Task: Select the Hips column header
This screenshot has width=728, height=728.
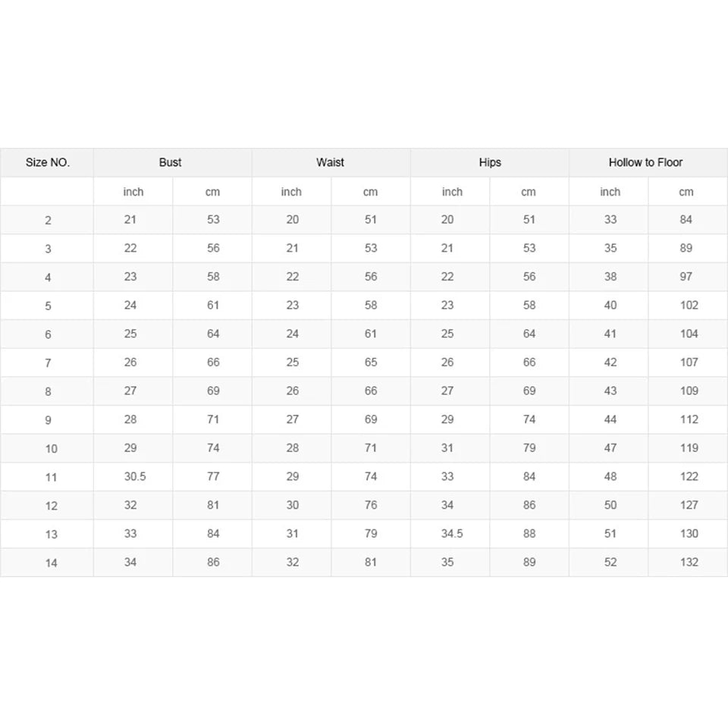Action: pyautogui.click(x=490, y=162)
